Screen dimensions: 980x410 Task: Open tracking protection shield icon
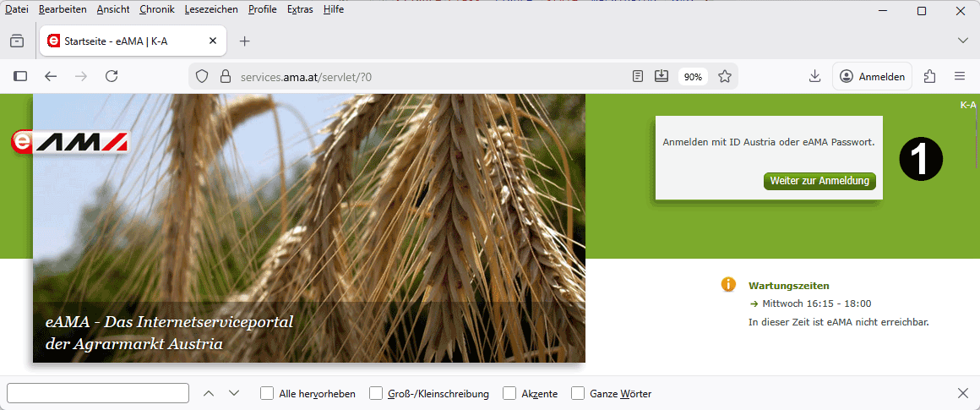pos(202,77)
